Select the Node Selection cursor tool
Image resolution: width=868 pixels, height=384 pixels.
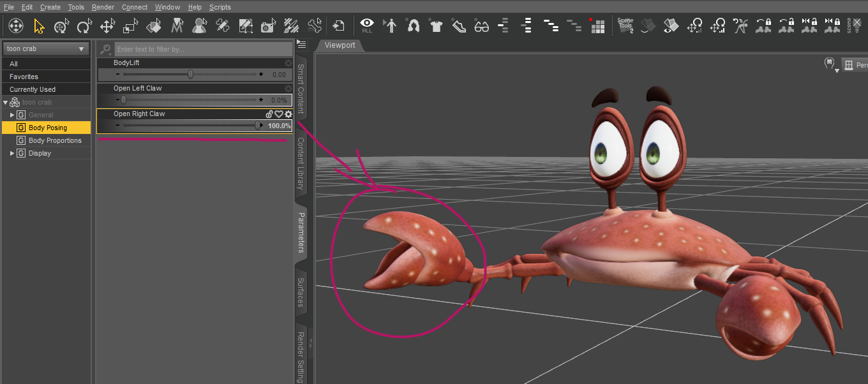(x=38, y=26)
